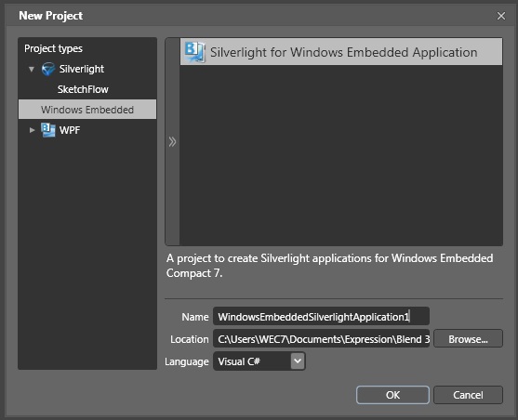This screenshot has width=518, height=420.
Task: Expand the WPF tree node arrow
Action: pos(32,130)
